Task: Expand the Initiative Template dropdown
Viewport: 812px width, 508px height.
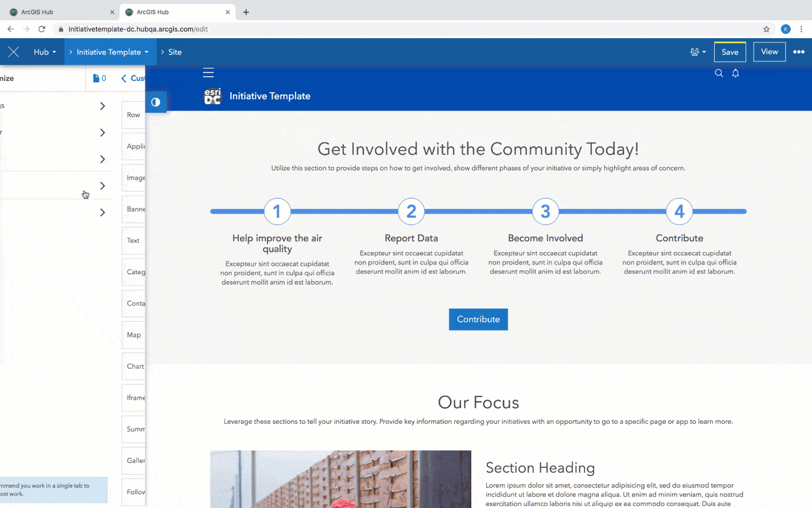Action: coord(111,52)
